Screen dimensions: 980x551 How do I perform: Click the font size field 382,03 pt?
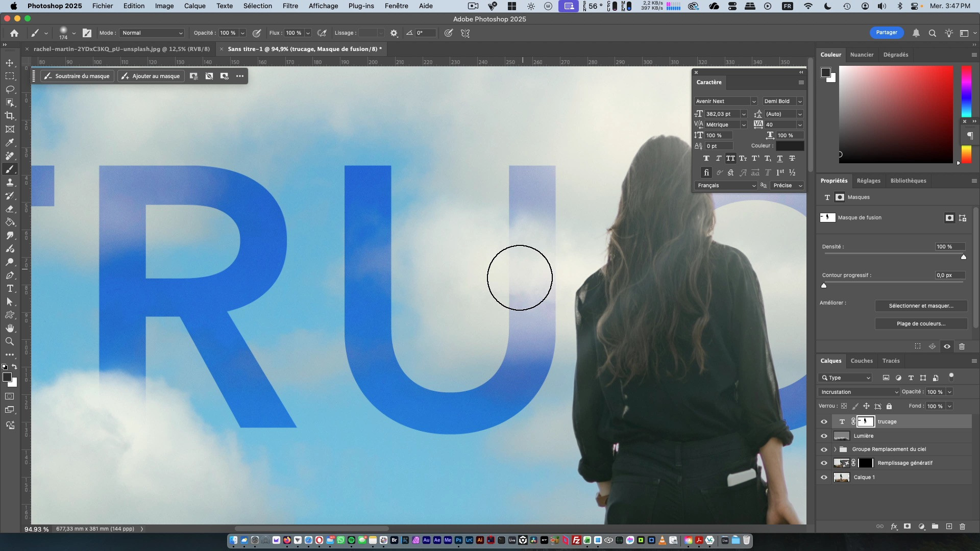pyautogui.click(x=719, y=114)
